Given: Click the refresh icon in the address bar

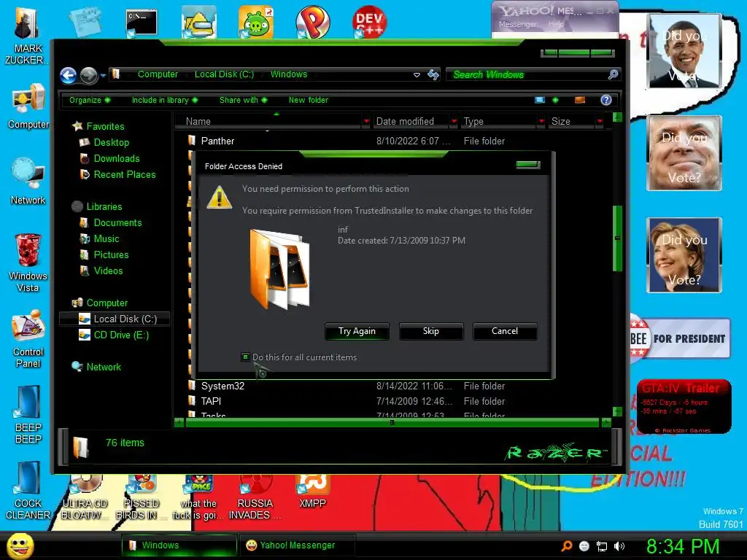Looking at the screenshot, I should (433, 75).
